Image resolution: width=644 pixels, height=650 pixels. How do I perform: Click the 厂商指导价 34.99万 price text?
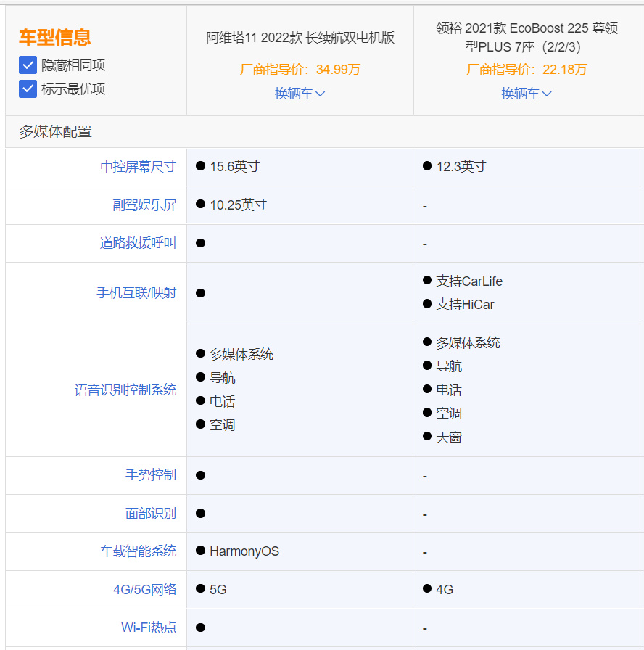coord(300,69)
